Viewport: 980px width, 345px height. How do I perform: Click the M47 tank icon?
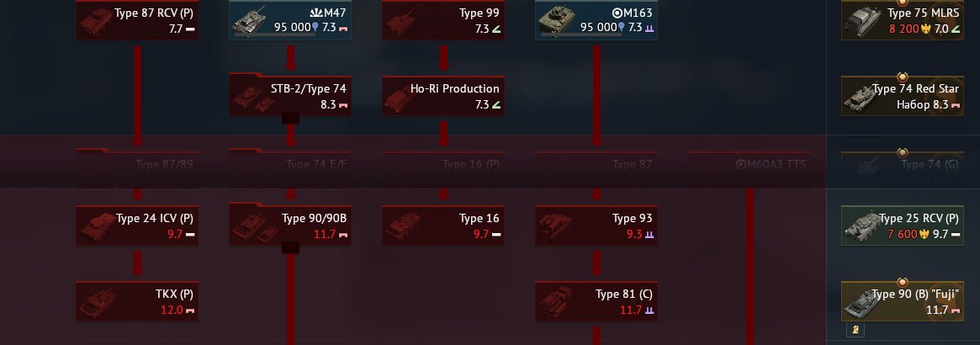tap(250, 20)
